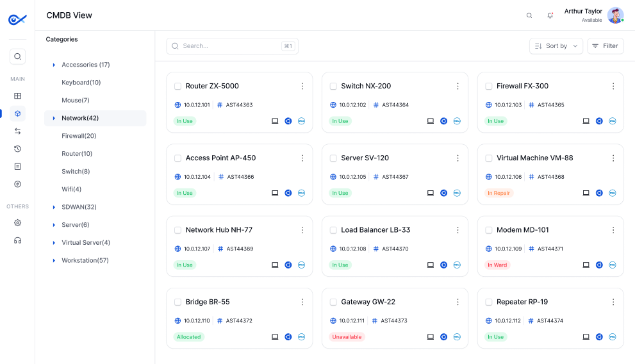The width and height of the screenshot is (635, 364).
Task: Check the Load Balancer LB-33 checkbox
Action: point(333,230)
